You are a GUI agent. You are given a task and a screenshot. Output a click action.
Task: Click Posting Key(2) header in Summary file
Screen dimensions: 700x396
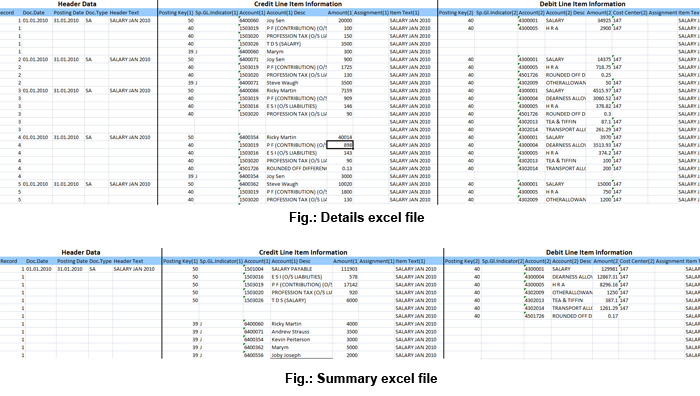[462, 261]
